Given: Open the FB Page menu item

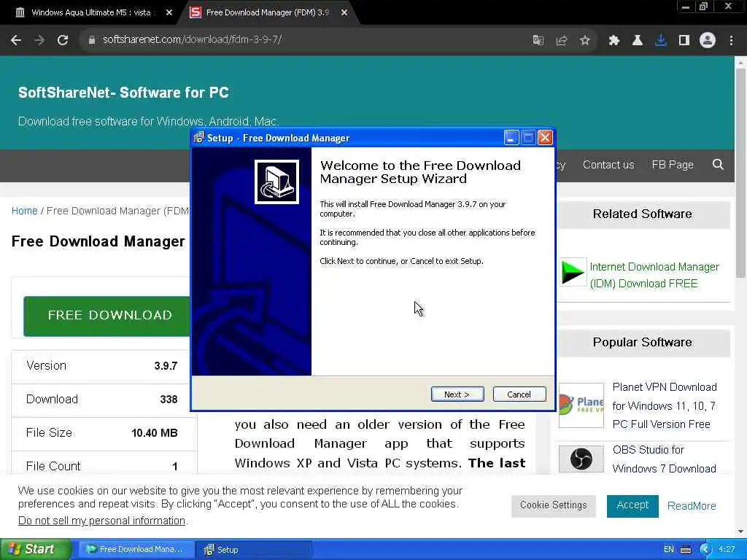Looking at the screenshot, I should [x=672, y=165].
